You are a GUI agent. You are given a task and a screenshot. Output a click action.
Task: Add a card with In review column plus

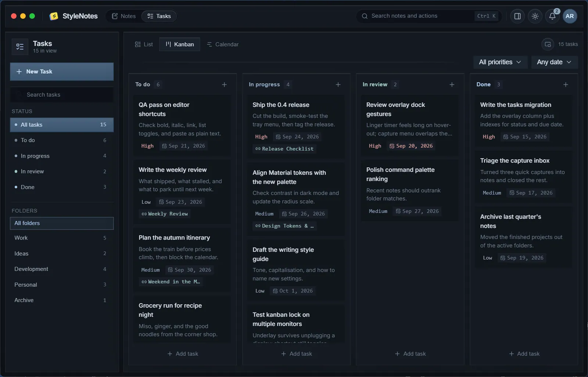tap(452, 85)
